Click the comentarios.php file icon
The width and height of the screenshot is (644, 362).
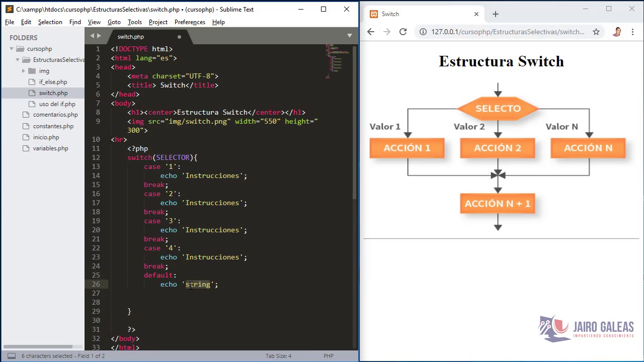pyautogui.click(x=26, y=115)
